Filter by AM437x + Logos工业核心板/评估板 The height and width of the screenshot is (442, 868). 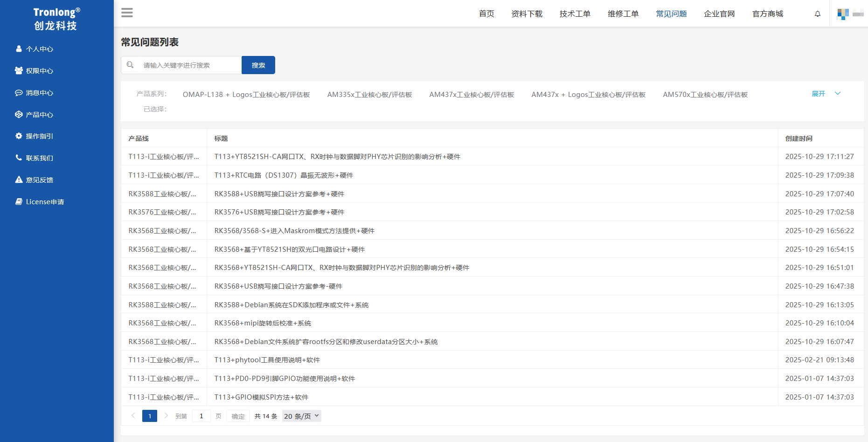pyautogui.click(x=589, y=95)
